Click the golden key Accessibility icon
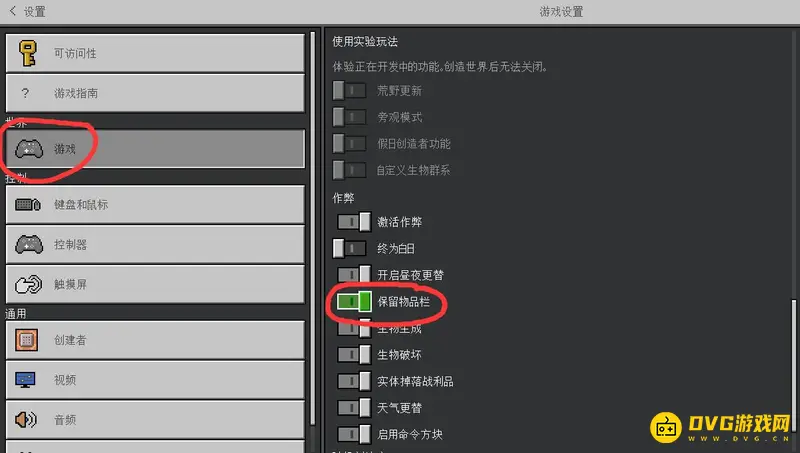 (28, 53)
